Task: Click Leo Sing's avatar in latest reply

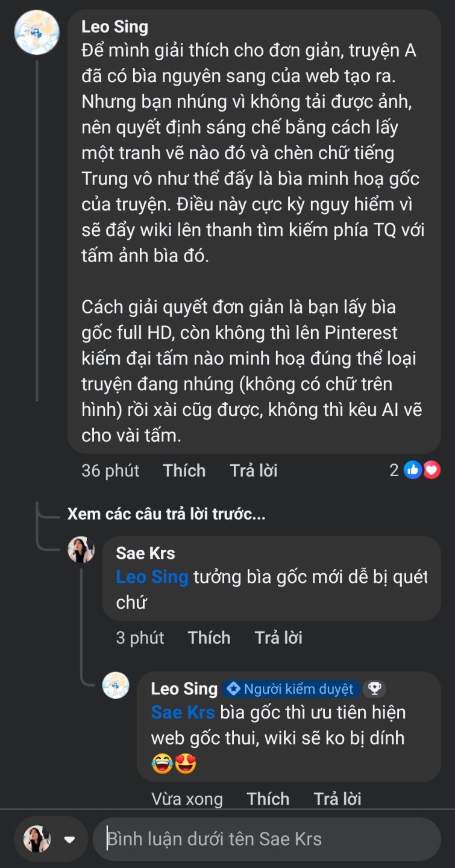Action: [116, 685]
